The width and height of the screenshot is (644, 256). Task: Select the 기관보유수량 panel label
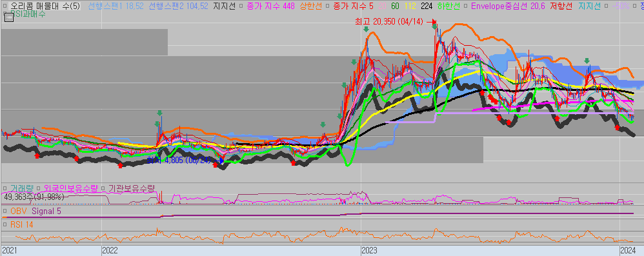[x=132, y=189]
